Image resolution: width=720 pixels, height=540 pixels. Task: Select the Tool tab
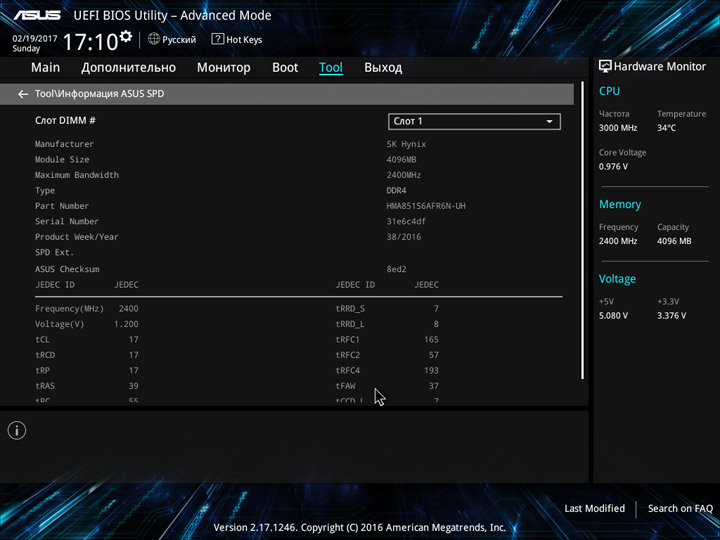point(331,68)
